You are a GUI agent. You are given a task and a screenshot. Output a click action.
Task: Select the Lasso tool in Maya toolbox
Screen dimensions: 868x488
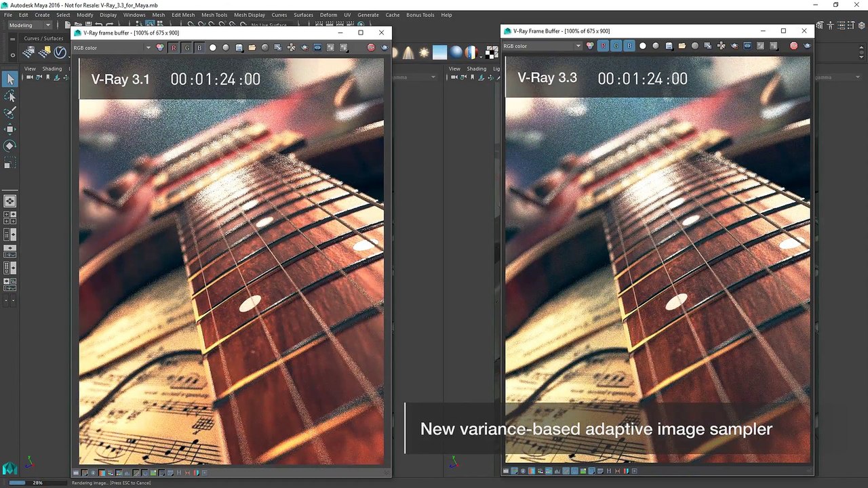(x=9, y=96)
